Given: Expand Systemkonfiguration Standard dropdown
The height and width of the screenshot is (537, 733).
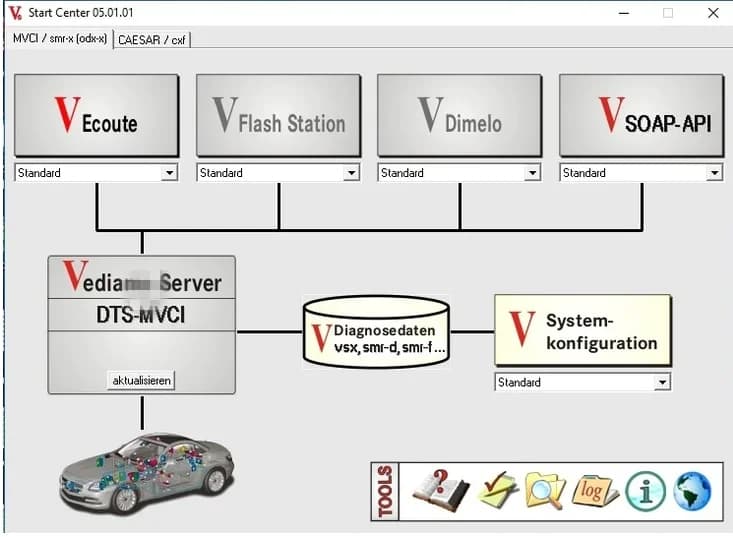Looking at the screenshot, I should pos(583,382).
